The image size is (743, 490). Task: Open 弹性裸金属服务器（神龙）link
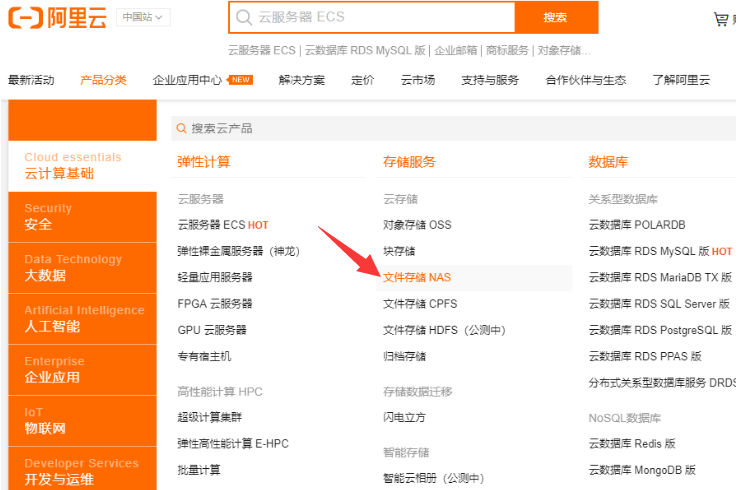tap(239, 251)
